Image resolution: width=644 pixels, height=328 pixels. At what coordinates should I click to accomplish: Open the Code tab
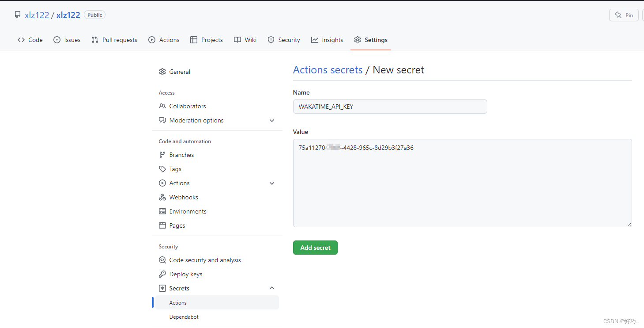pos(30,40)
